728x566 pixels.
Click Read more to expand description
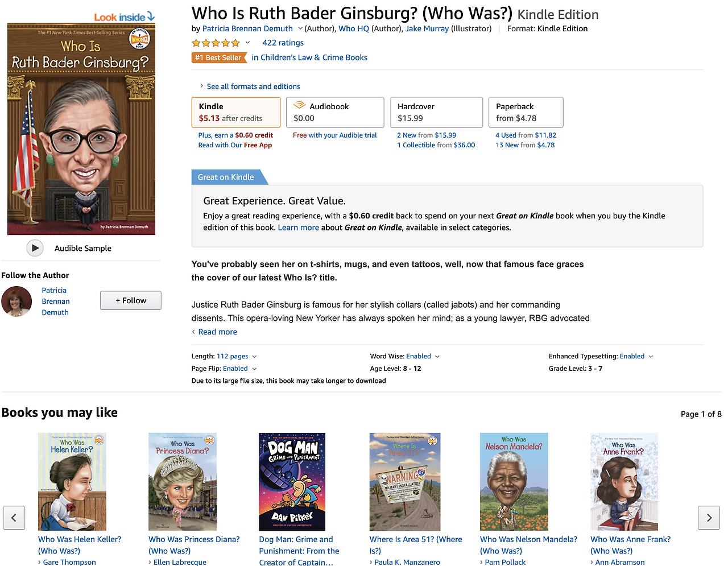(x=217, y=332)
